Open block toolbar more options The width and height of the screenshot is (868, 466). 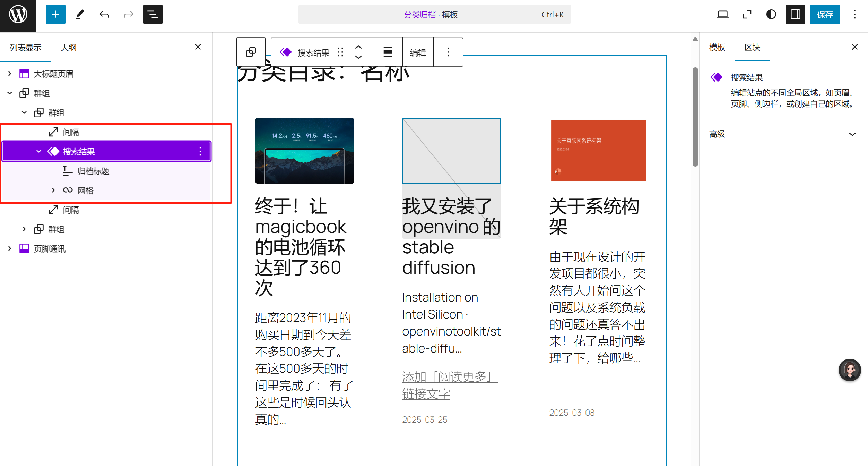[448, 52]
